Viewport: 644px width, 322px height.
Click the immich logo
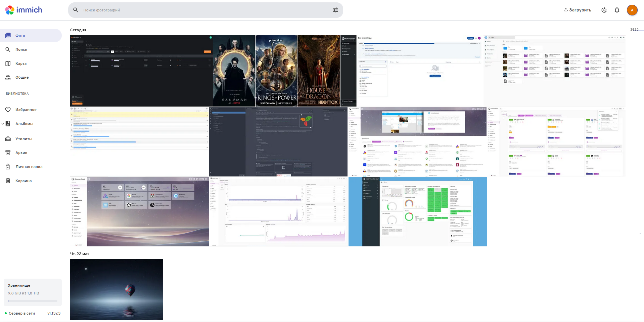[24, 10]
